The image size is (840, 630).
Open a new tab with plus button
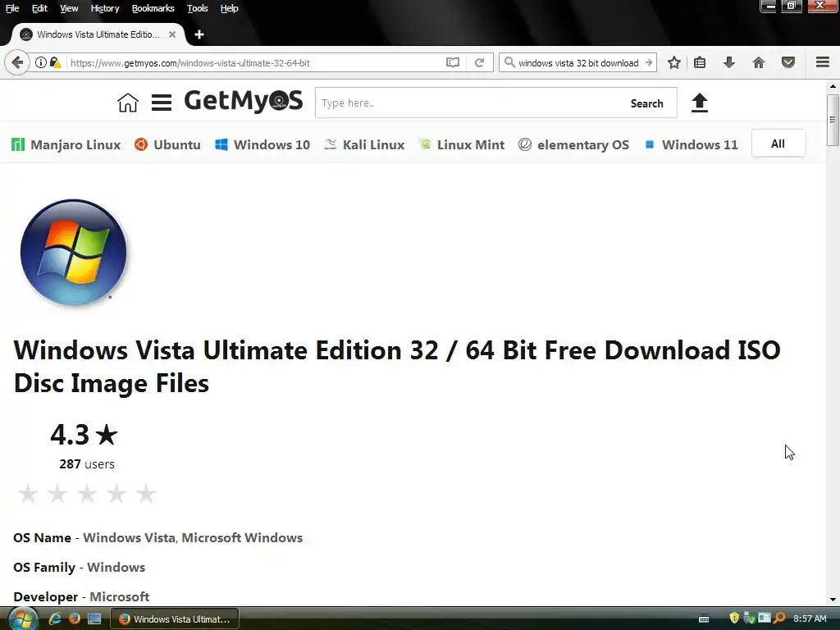coord(199,34)
